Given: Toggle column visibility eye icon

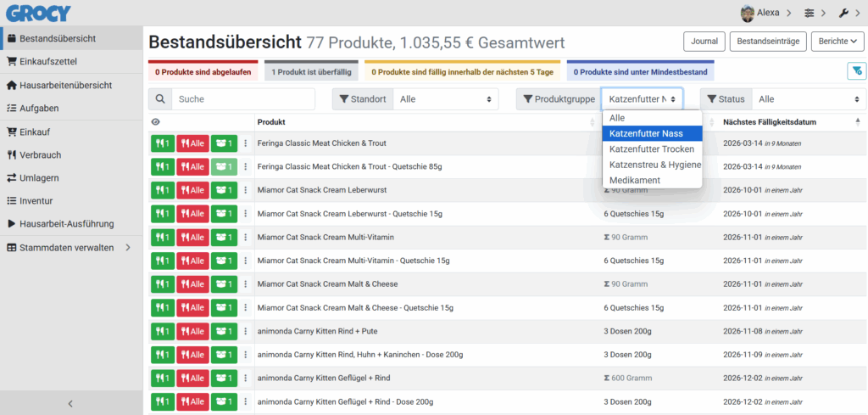Looking at the screenshot, I should tap(156, 122).
